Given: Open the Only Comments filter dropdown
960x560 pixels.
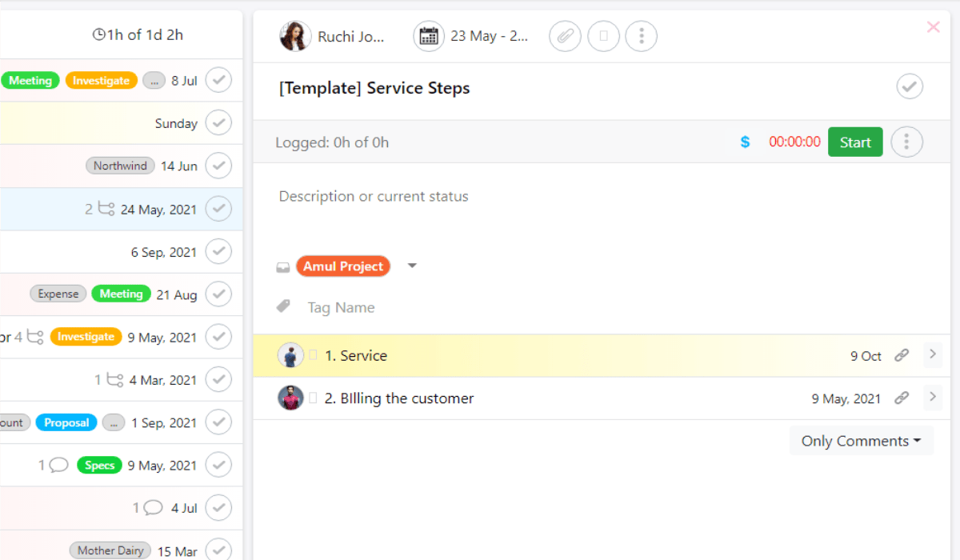Looking at the screenshot, I should (861, 441).
